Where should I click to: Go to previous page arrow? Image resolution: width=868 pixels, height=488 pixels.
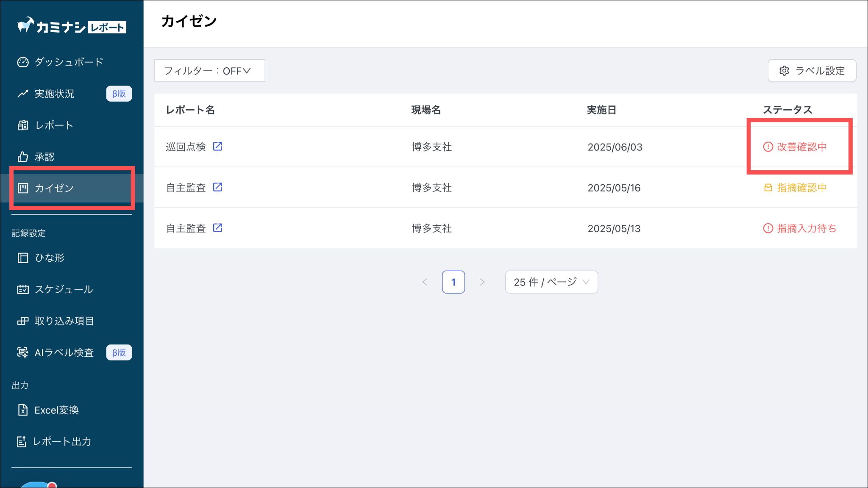tap(425, 282)
